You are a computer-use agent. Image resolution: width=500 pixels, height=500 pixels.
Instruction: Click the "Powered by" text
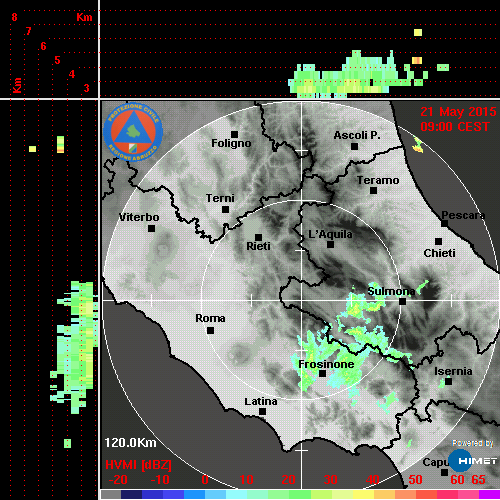coord(473,443)
